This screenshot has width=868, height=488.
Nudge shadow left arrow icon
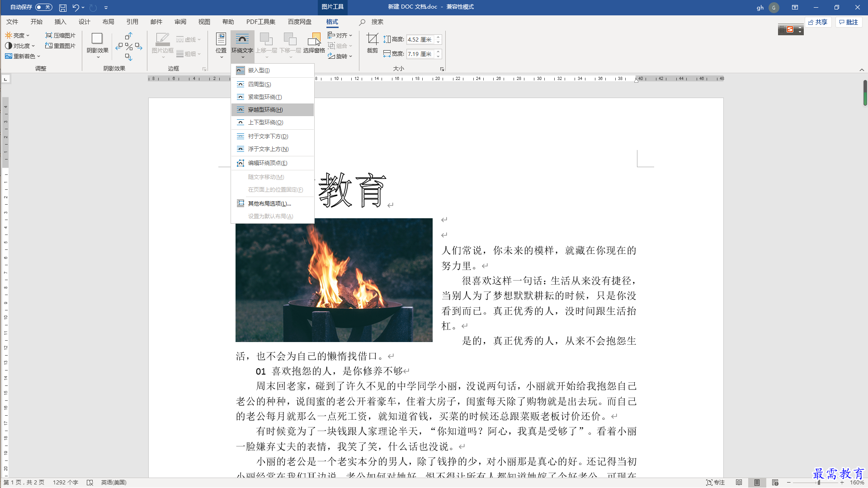point(119,46)
